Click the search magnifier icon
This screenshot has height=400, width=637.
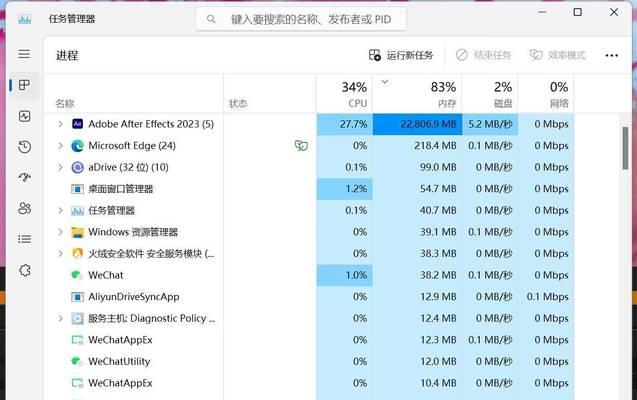click(x=211, y=19)
